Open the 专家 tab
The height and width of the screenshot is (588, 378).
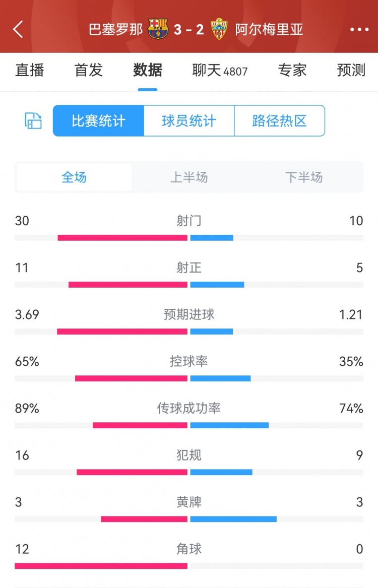(x=292, y=71)
